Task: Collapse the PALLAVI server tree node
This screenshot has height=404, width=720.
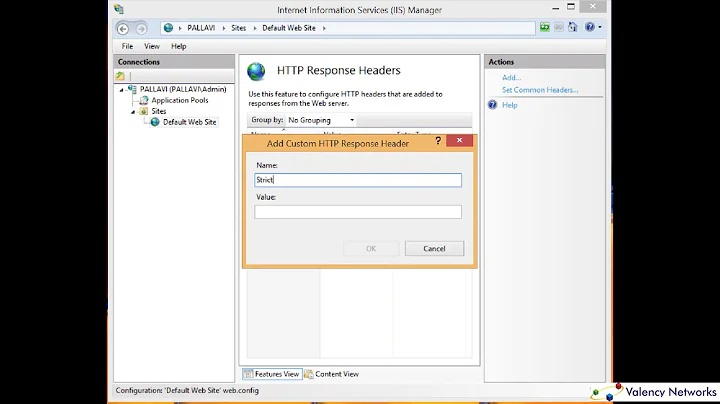Action: (x=122, y=90)
